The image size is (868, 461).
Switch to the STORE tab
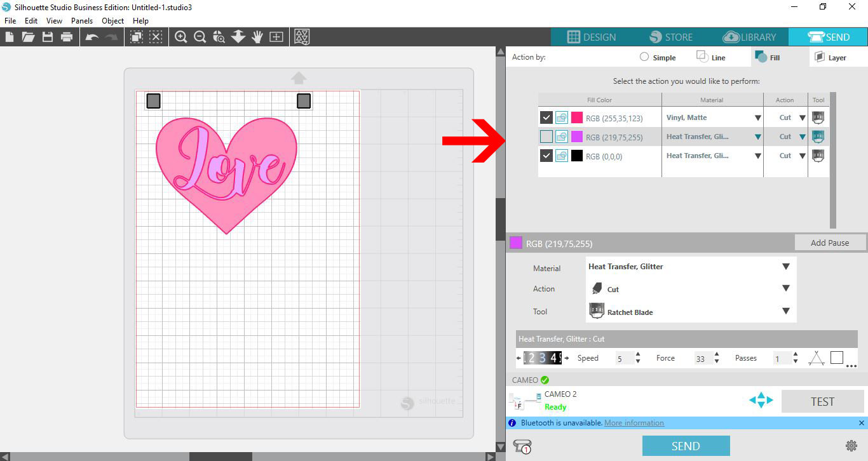click(670, 37)
